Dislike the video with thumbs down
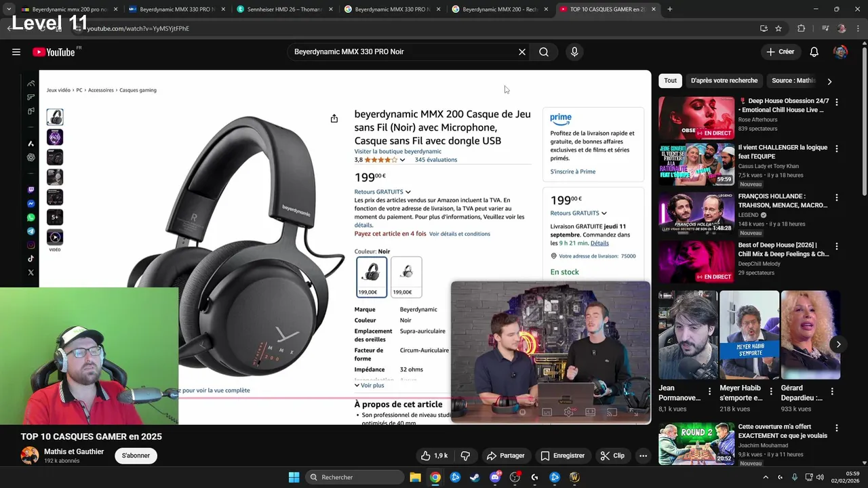Image resolution: width=868 pixels, height=488 pixels. click(465, 455)
